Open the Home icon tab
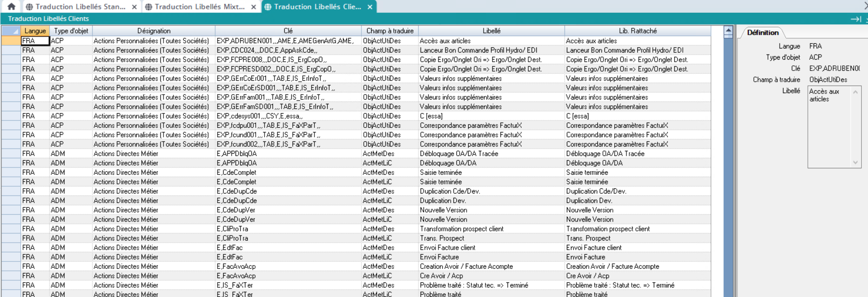Image resolution: width=868 pixels, height=297 pixels. point(11,7)
